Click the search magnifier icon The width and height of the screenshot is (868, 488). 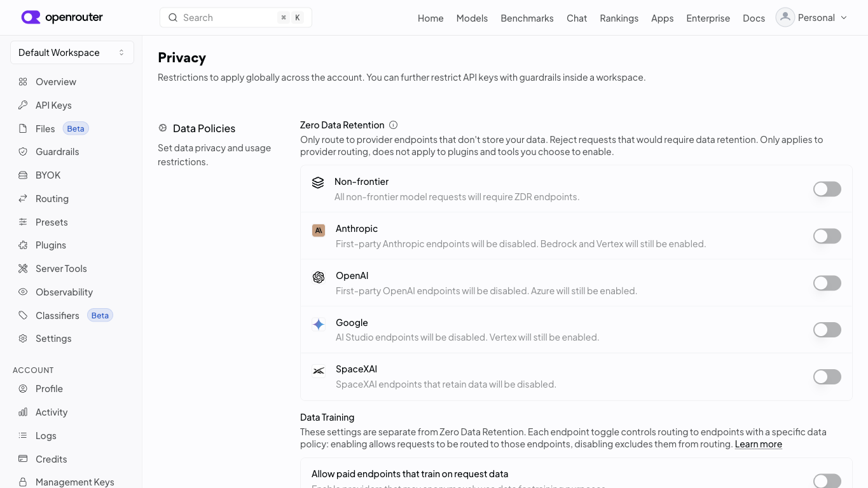(x=173, y=18)
